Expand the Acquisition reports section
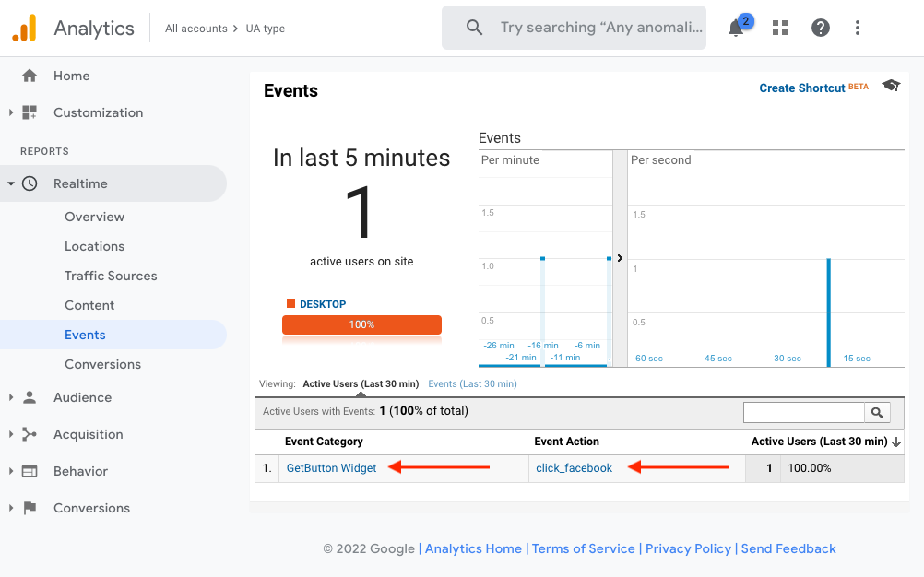 point(12,434)
